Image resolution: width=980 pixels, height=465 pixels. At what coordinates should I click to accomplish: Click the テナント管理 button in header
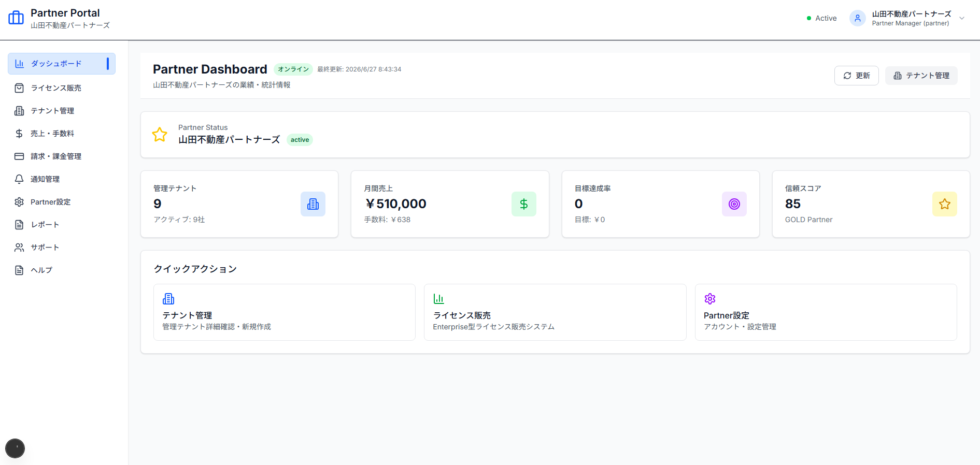pos(921,76)
